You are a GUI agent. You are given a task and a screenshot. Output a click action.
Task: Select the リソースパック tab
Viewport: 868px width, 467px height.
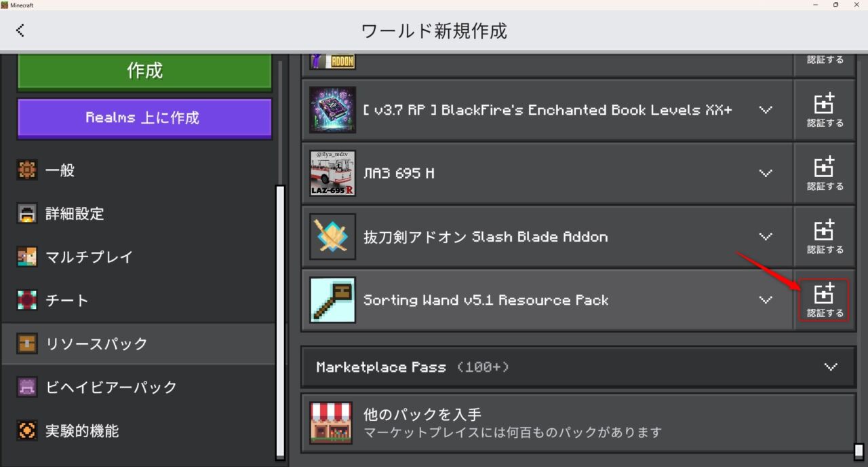(139, 343)
